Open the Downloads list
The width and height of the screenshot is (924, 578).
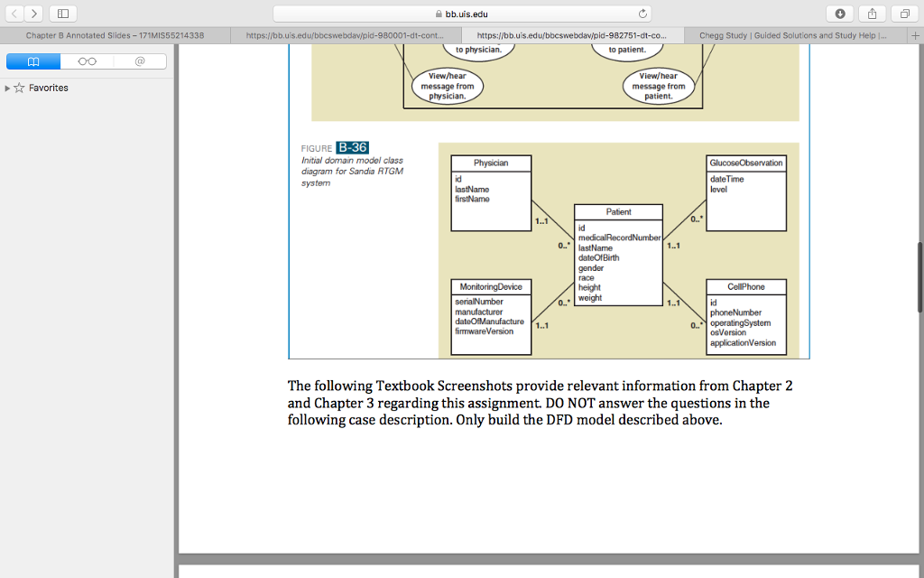coord(841,14)
